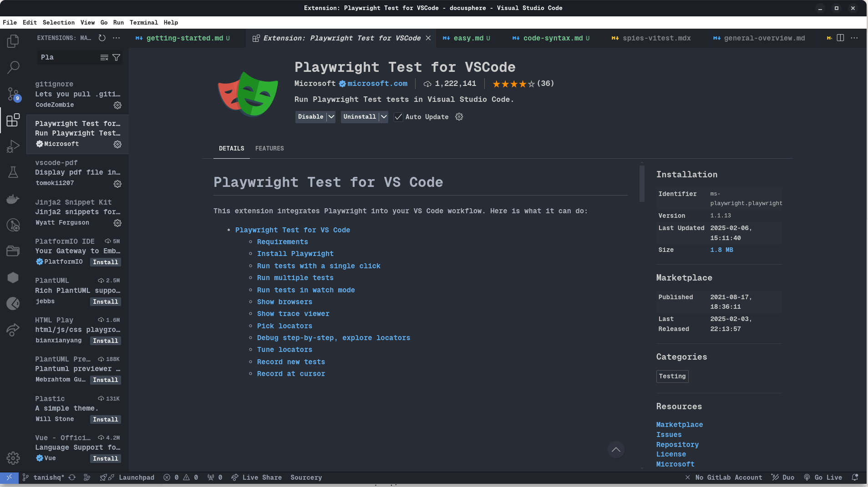Open the Live Share view in activity bar
Screen dimensions: 868x487
tap(13, 330)
